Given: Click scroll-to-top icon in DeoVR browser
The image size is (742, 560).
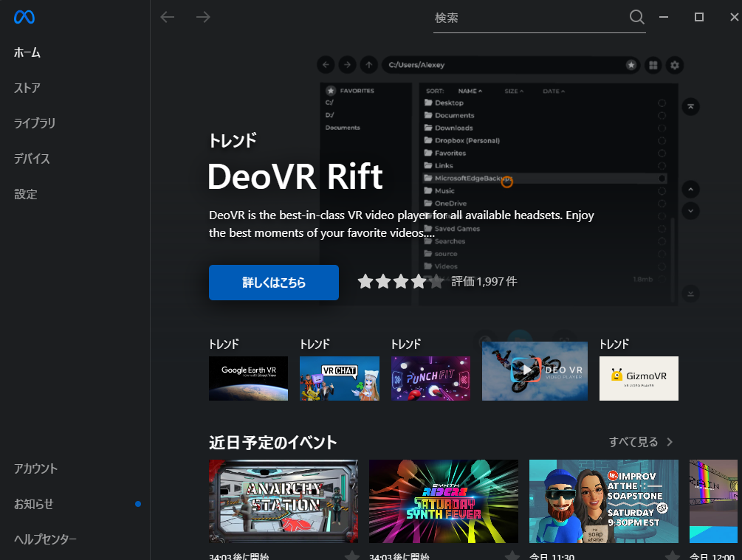Looking at the screenshot, I should coord(690,106).
